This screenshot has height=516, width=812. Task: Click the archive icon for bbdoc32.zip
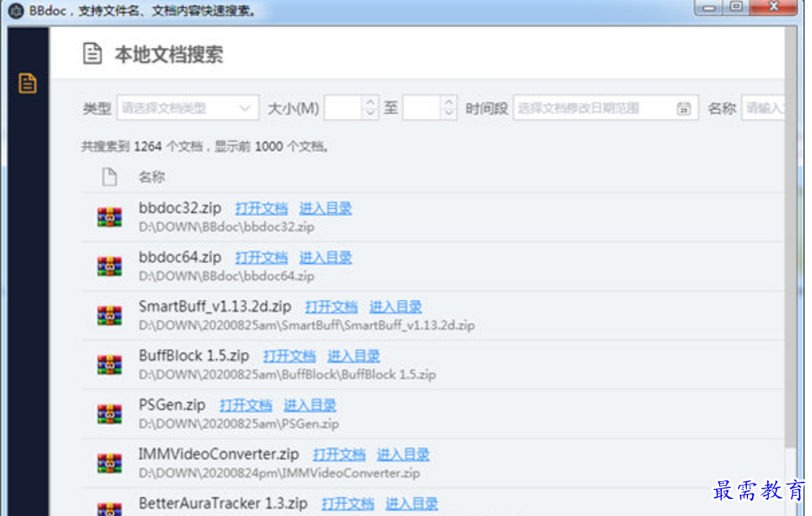point(109,217)
